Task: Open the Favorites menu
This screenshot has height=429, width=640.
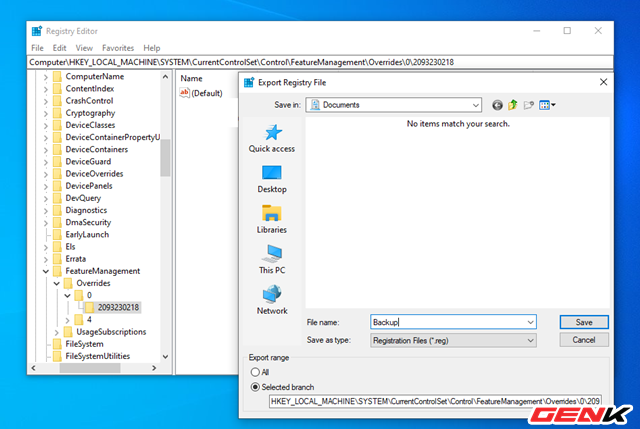Action: 118,48
